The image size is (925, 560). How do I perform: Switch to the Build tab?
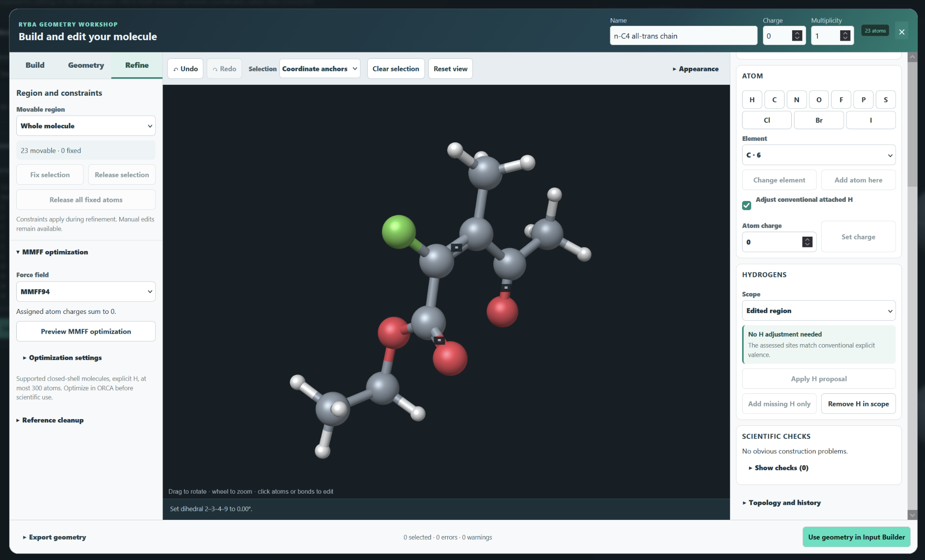(x=35, y=65)
